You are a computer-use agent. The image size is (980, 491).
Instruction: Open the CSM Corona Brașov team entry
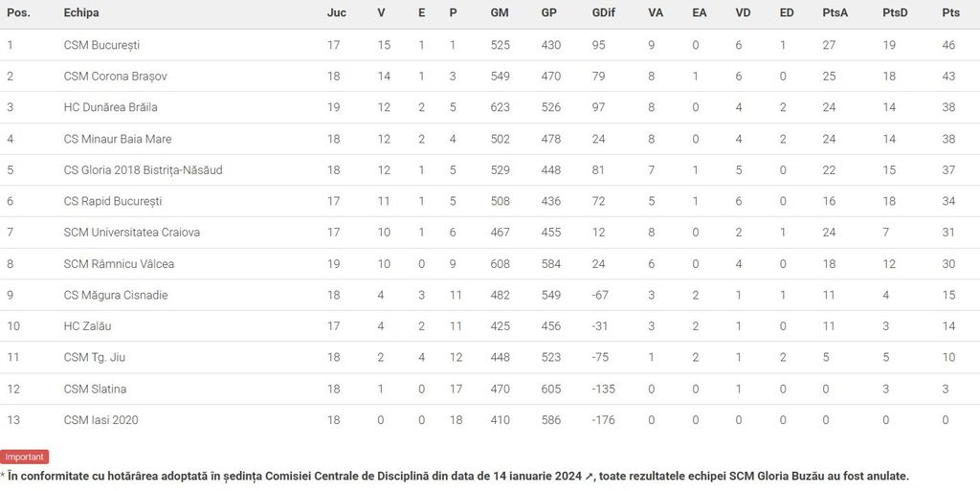pos(115,77)
